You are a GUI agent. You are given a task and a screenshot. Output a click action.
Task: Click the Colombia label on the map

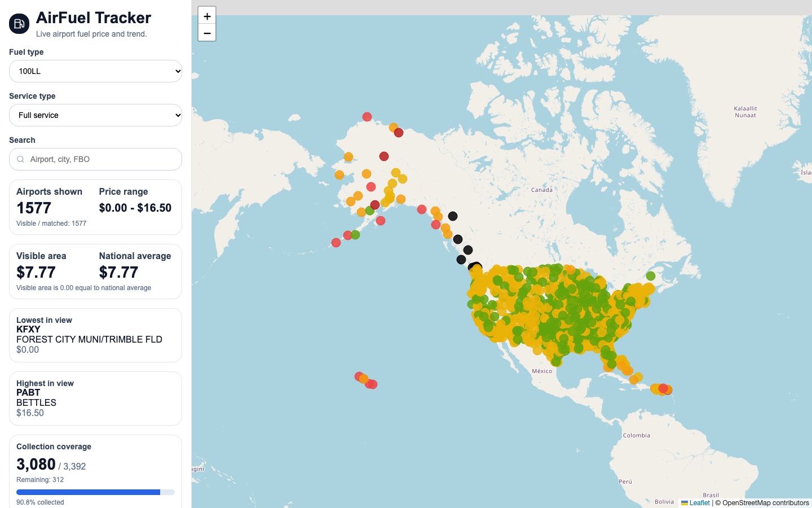coord(637,436)
